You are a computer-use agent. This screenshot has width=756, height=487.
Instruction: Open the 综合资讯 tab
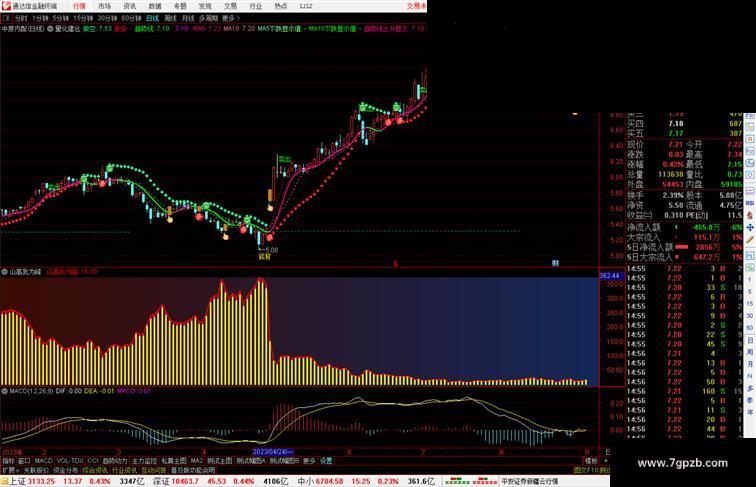click(95, 470)
